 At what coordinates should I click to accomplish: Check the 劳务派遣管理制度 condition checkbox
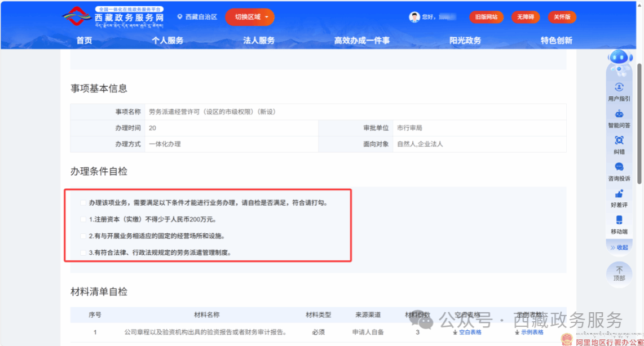coord(83,253)
